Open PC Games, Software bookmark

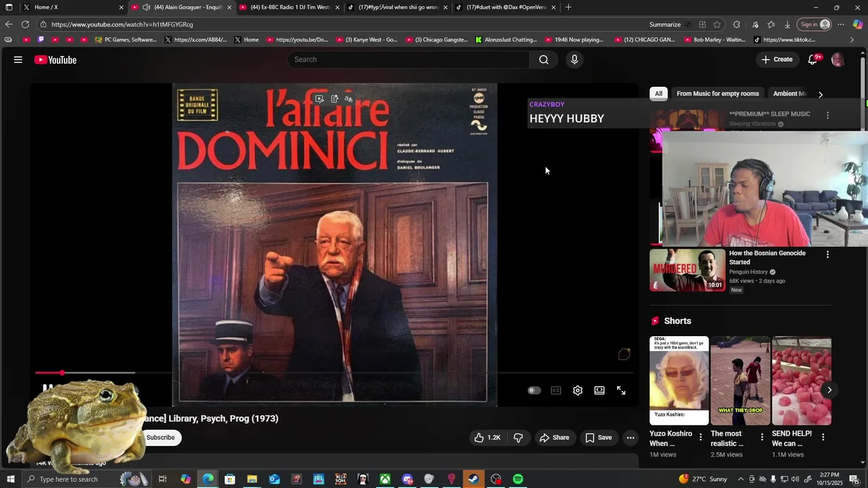coord(126,40)
